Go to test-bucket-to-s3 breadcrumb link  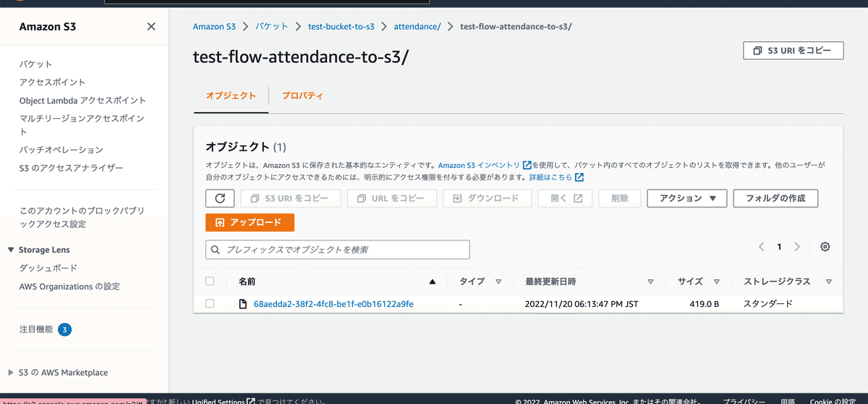pyautogui.click(x=341, y=27)
